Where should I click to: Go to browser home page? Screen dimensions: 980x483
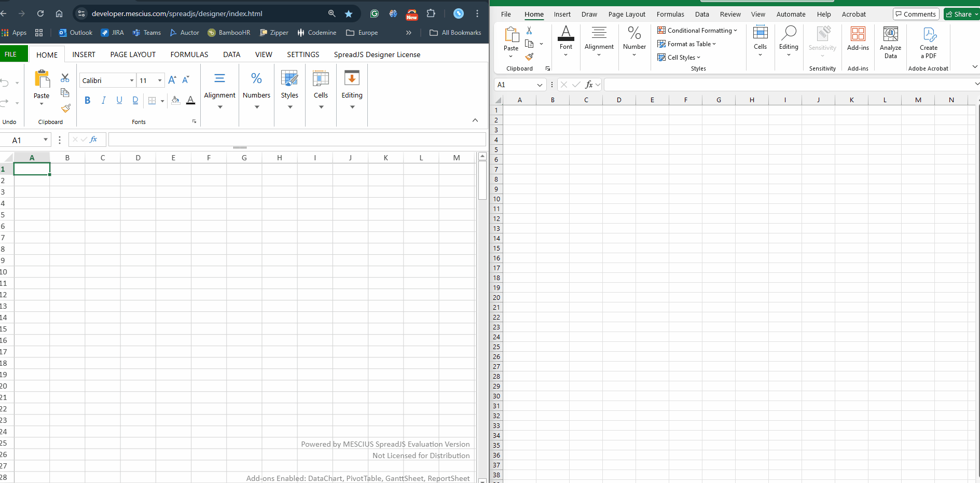pyautogui.click(x=59, y=13)
